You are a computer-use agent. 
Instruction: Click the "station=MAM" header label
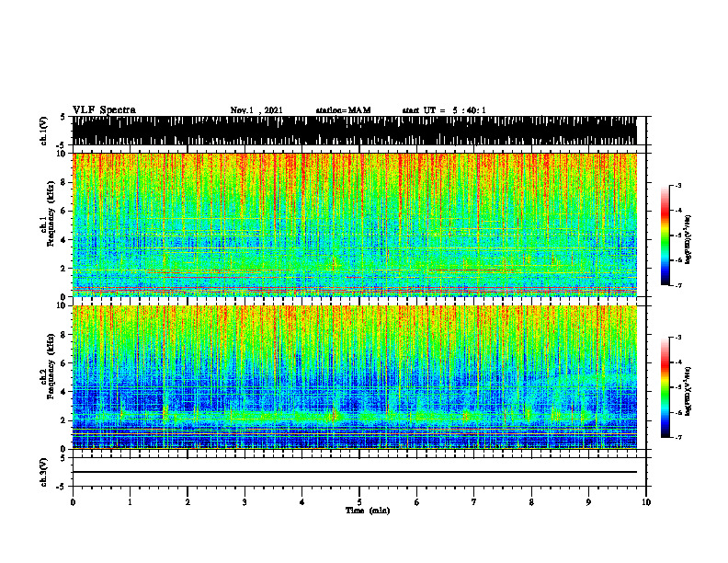[x=343, y=110]
